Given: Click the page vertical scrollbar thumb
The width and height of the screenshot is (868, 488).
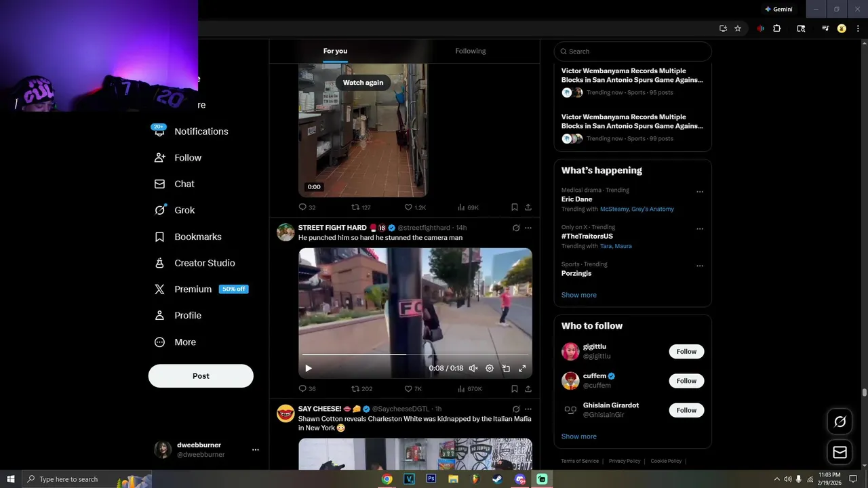Looking at the screenshot, I should point(864,392).
